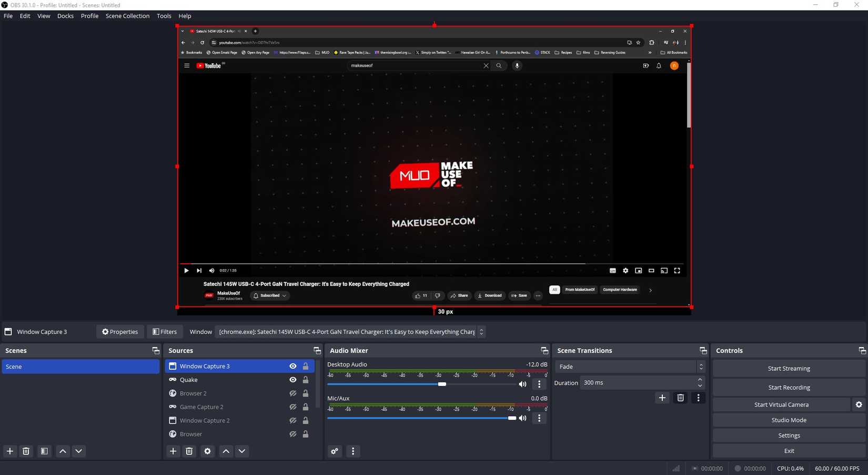Open the Fade transition dropdown
Image resolution: width=868 pixels, height=475 pixels.
click(630, 367)
